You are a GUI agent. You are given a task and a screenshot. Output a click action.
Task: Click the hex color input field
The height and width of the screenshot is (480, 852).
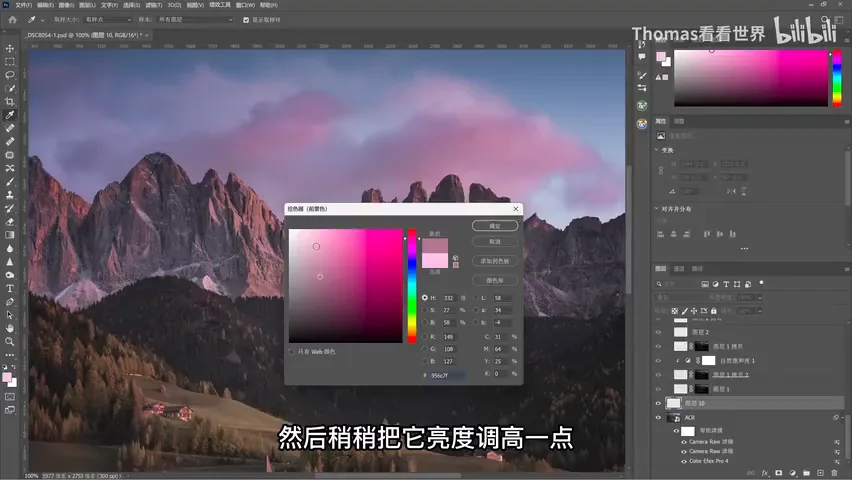coord(447,375)
